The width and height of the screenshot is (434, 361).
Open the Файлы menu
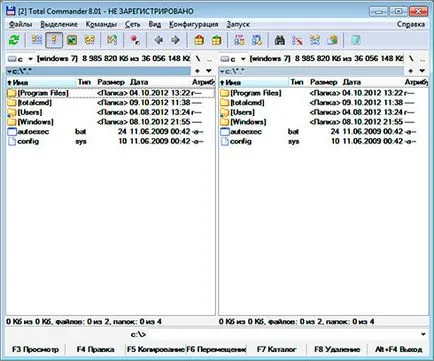[x=20, y=24]
